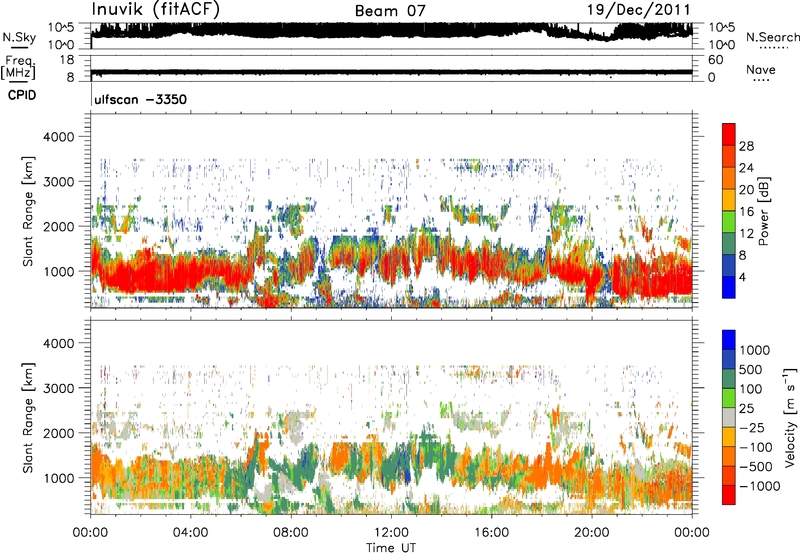Click the Velocity panel '4000' range tick
The image size is (800, 554).
pos(58,343)
